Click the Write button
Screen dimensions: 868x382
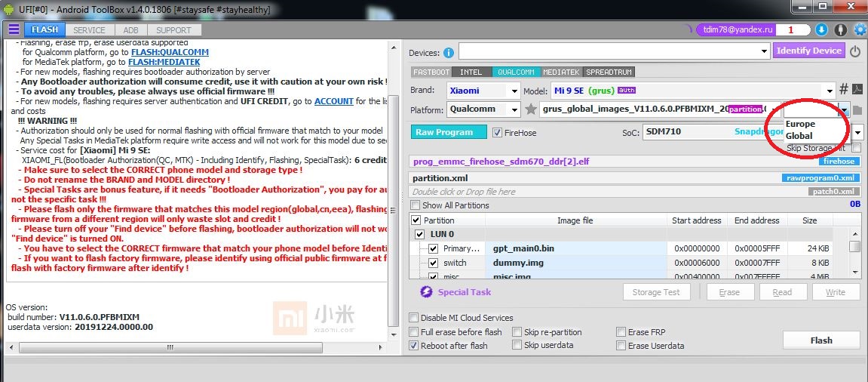point(836,292)
